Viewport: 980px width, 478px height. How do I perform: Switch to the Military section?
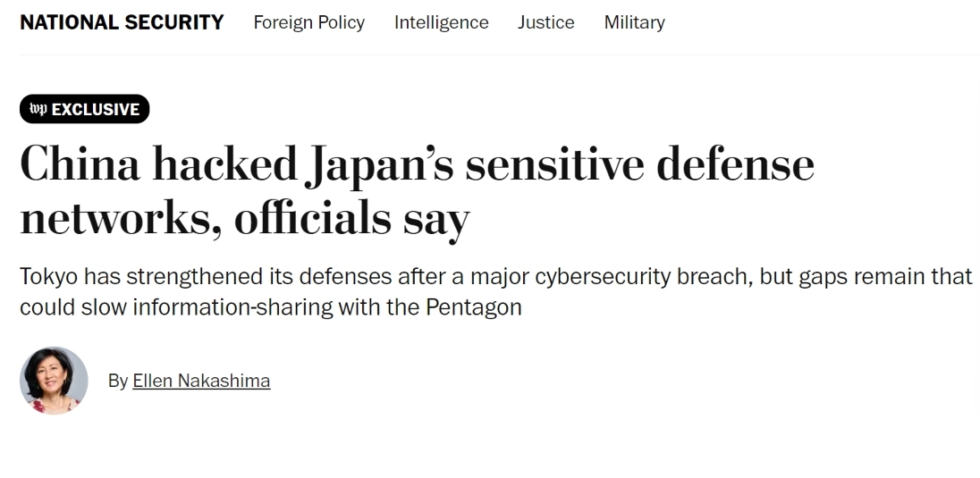tap(634, 22)
